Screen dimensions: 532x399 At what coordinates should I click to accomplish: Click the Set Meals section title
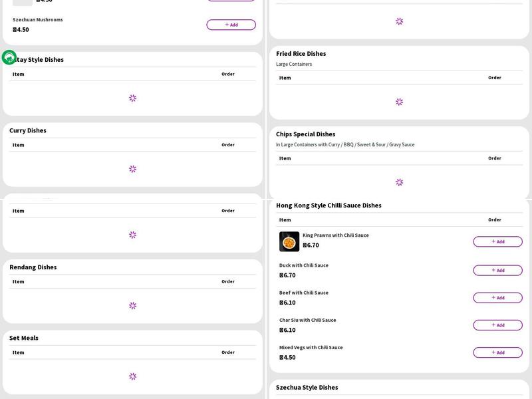coord(24,338)
